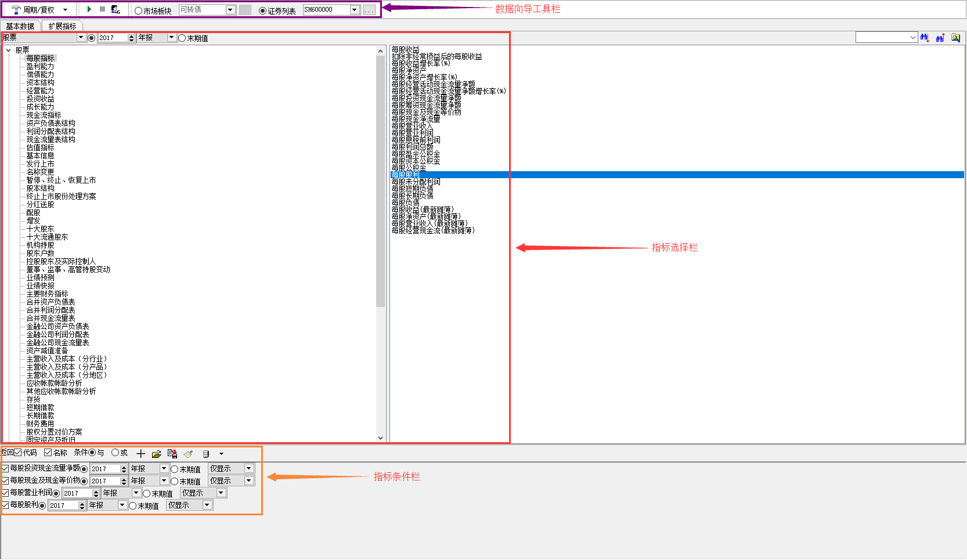The width and height of the screenshot is (967, 560).
Task: Click the browse button beside SH600000
Action: point(369,10)
